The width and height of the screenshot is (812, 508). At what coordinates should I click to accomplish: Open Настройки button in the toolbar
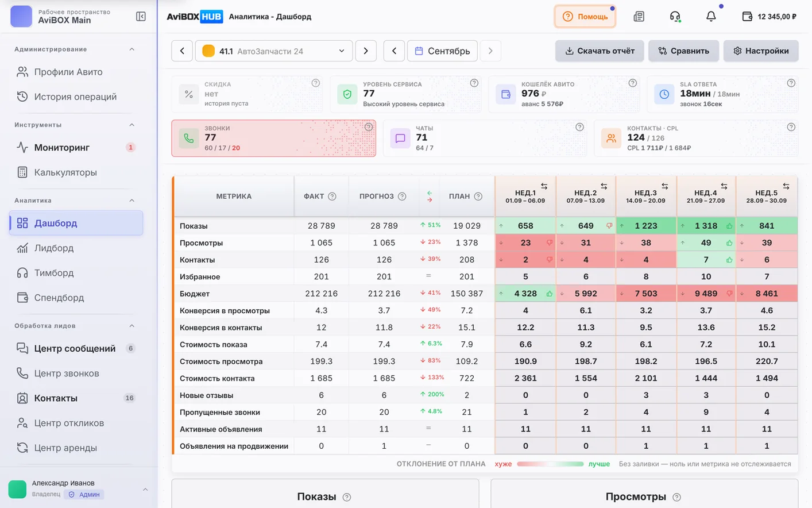pos(761,51)
